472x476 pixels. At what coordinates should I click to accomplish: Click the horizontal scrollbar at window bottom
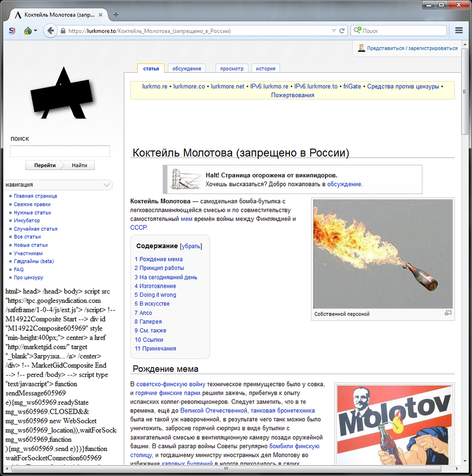[226, 469]
